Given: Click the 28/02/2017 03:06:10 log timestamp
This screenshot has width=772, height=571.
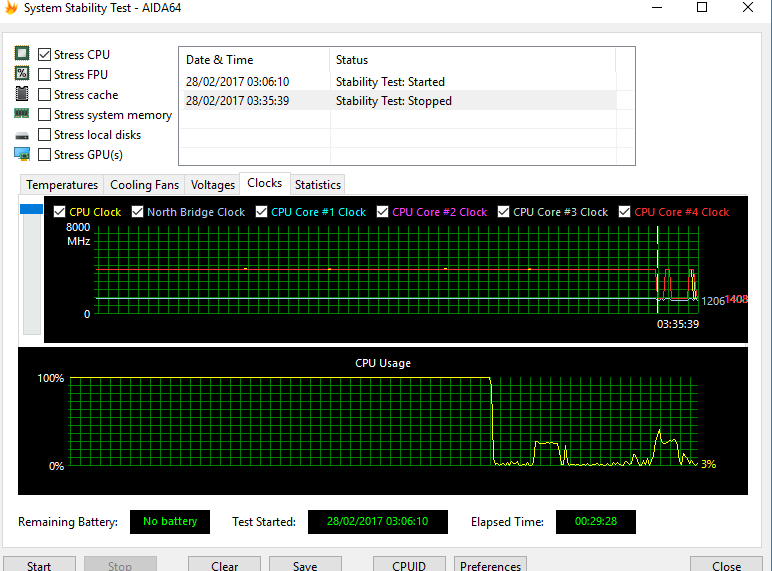Looking at the screenshot, I should (x=237, y=82).
